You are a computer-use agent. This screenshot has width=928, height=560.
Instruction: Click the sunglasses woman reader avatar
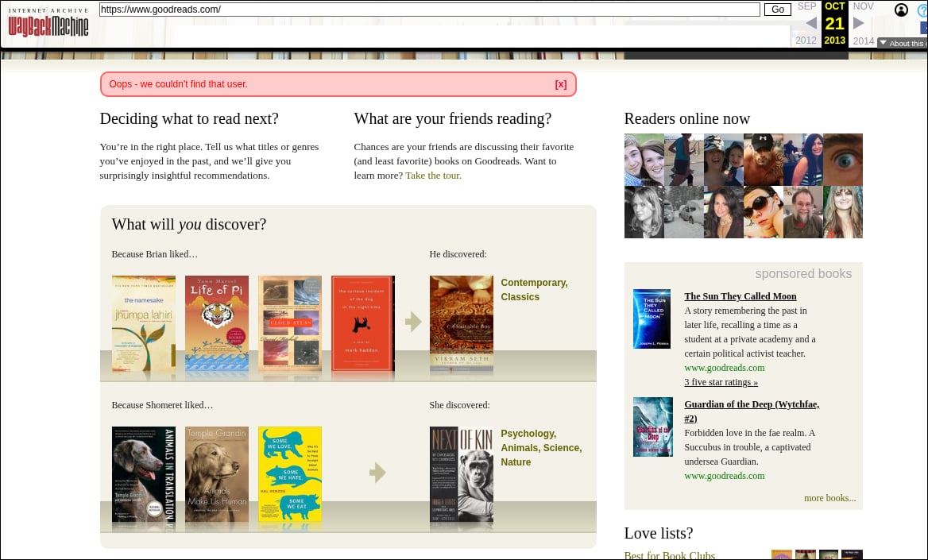pos(763,212)
